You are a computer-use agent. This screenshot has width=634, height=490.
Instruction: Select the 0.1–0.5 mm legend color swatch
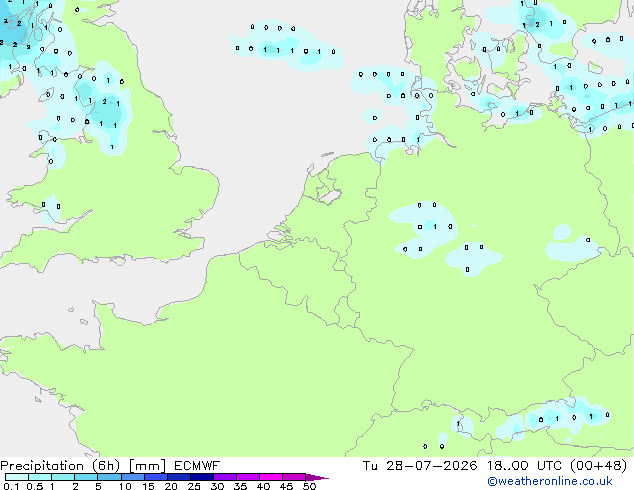(17, 477)
